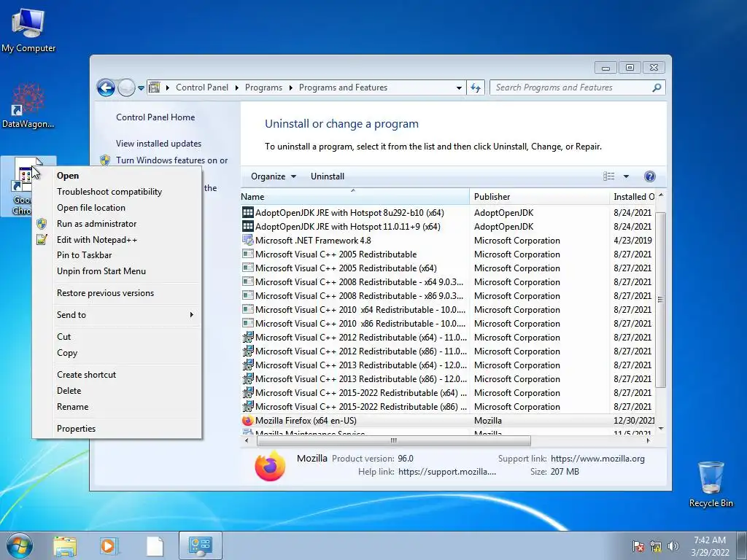
Task: Launch Windows Media Player from taskbar
Action: pyautogui.click(x=109, y=546)
